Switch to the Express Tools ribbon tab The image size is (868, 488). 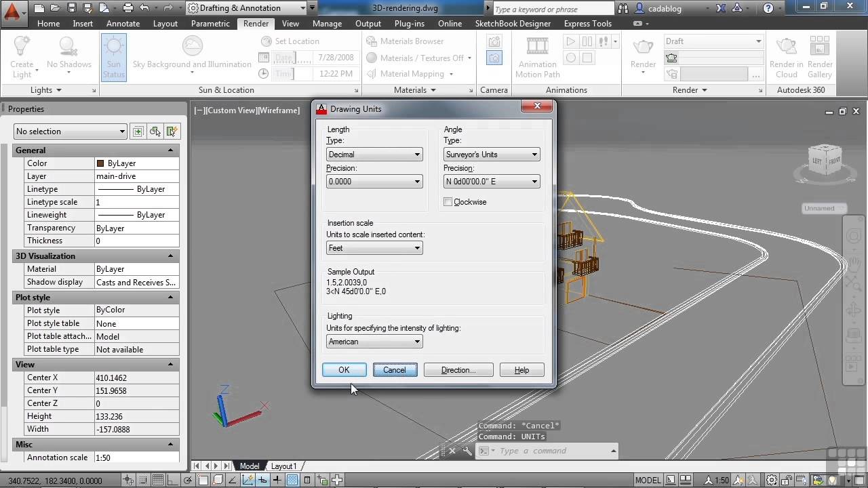[588, 23]
